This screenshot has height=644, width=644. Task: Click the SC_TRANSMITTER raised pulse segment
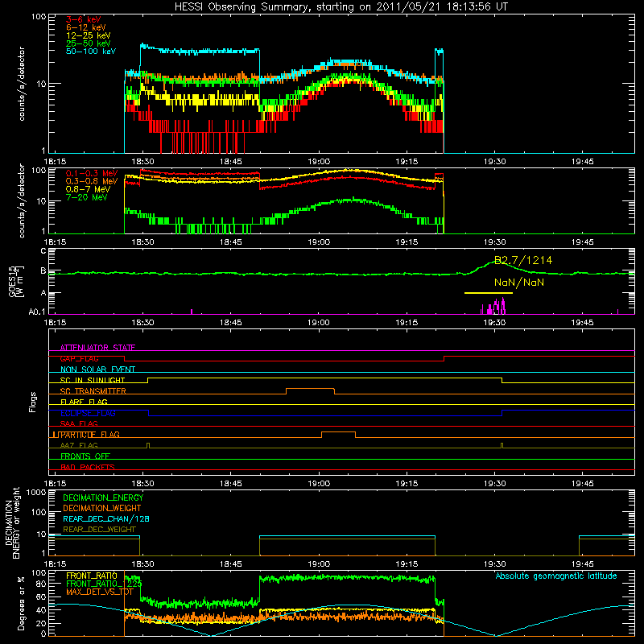(310, 389)
